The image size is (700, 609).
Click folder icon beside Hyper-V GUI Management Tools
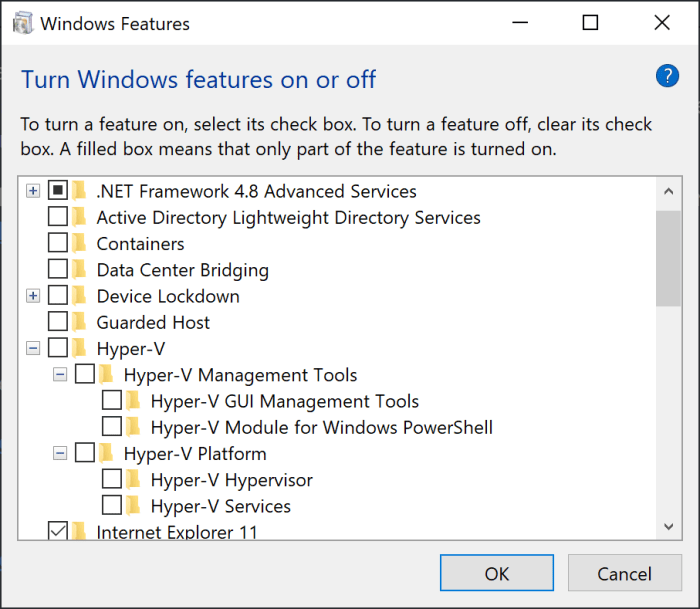click(x=133, y=401)
